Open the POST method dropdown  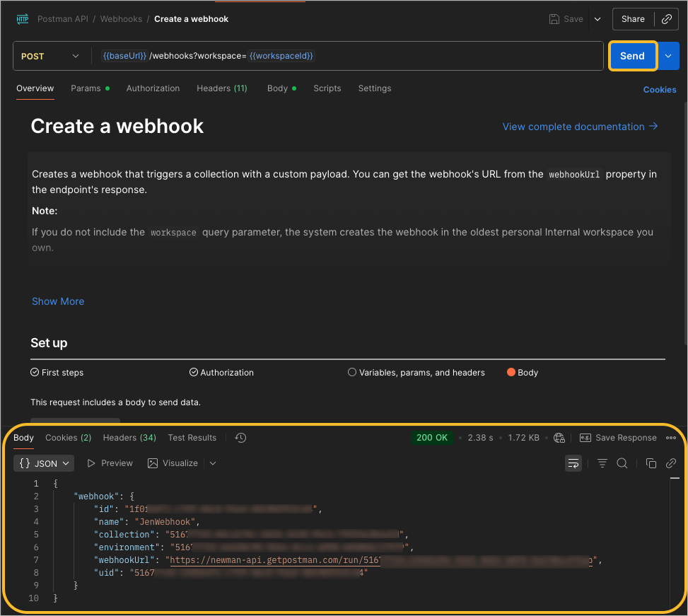50,56
